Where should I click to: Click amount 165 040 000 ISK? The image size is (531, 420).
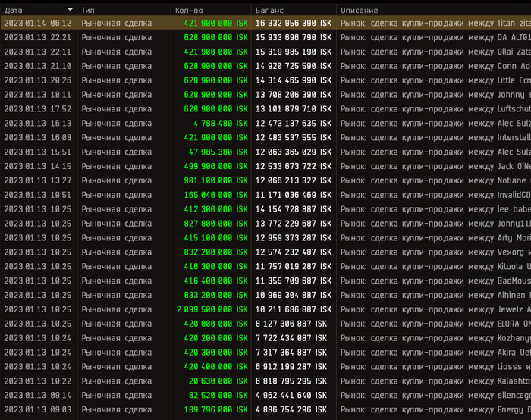[x=216, y=195]
